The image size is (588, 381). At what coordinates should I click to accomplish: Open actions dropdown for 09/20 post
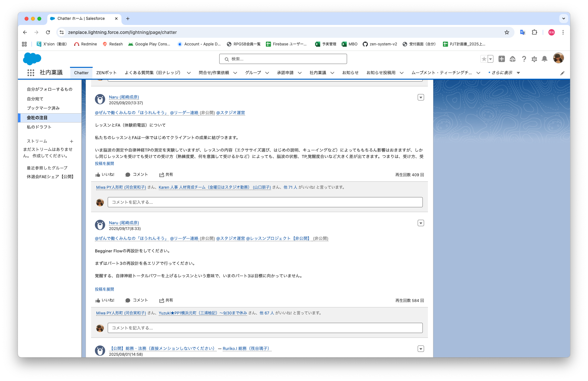421,97
